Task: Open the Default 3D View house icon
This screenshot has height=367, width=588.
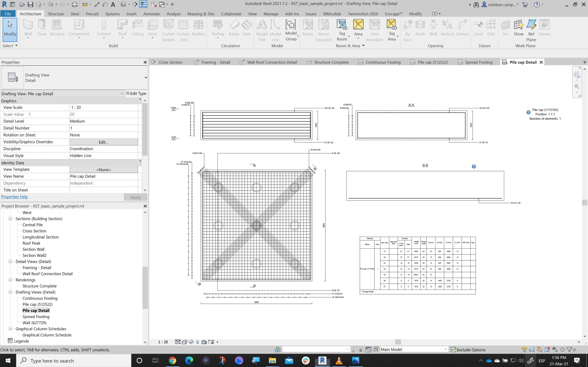Action: tap(123, 4)
